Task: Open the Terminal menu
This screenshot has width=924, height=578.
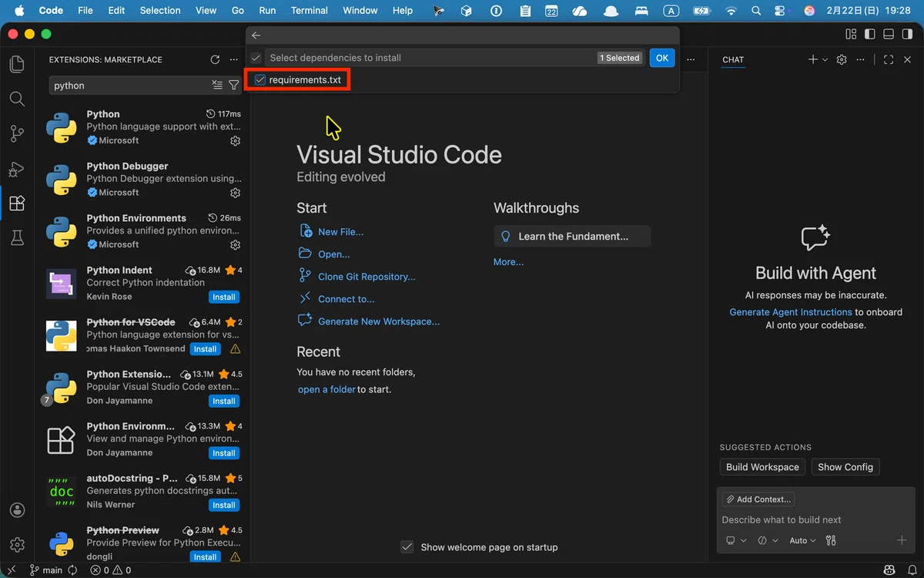Action: click(x=309, y=11)
